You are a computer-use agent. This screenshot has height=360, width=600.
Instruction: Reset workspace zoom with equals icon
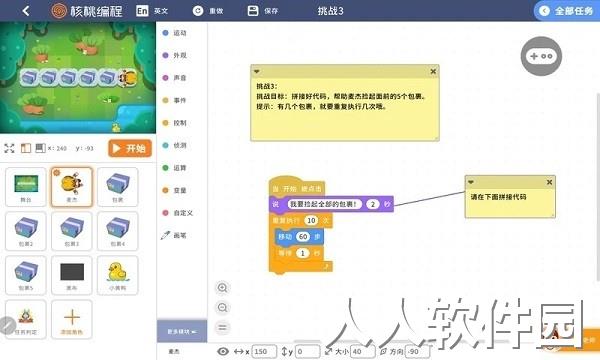222,327
